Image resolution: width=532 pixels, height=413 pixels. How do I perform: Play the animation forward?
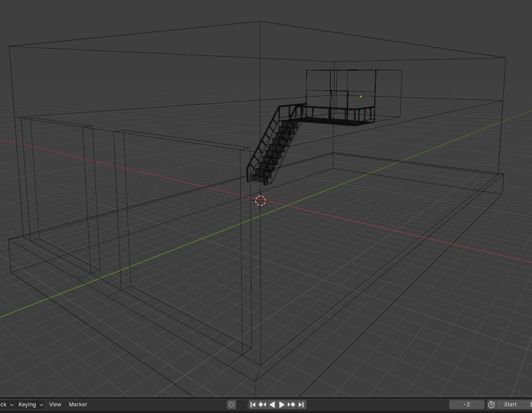tap(282, 405)
